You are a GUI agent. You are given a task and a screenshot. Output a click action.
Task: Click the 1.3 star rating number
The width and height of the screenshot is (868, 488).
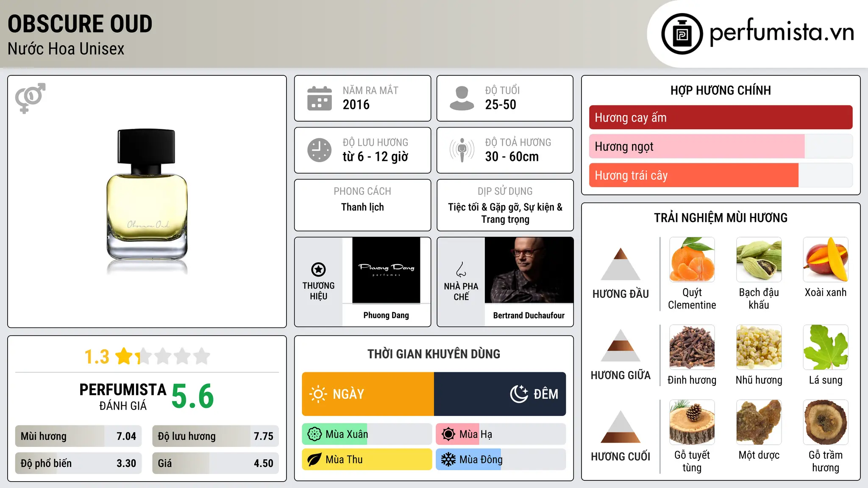97,357
